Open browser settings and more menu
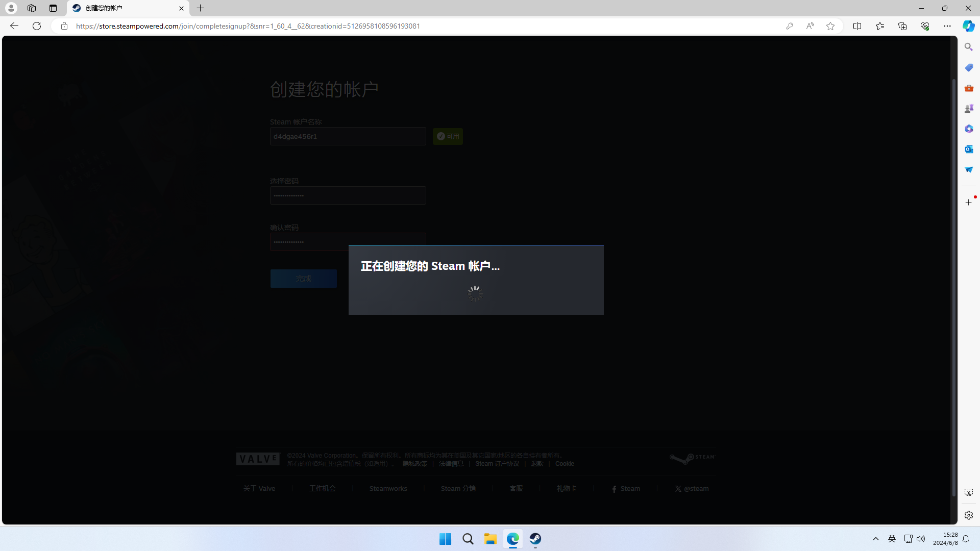 (947, 26)
